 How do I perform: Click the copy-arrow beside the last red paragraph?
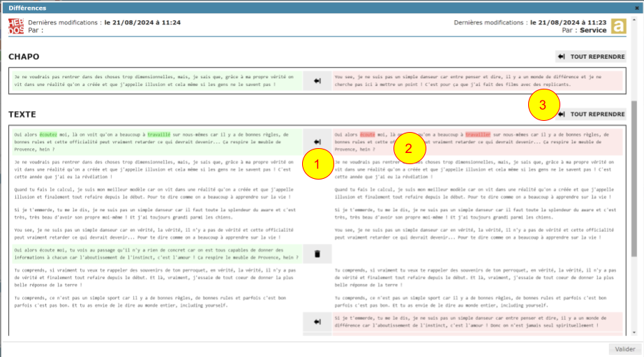point(316,321)
